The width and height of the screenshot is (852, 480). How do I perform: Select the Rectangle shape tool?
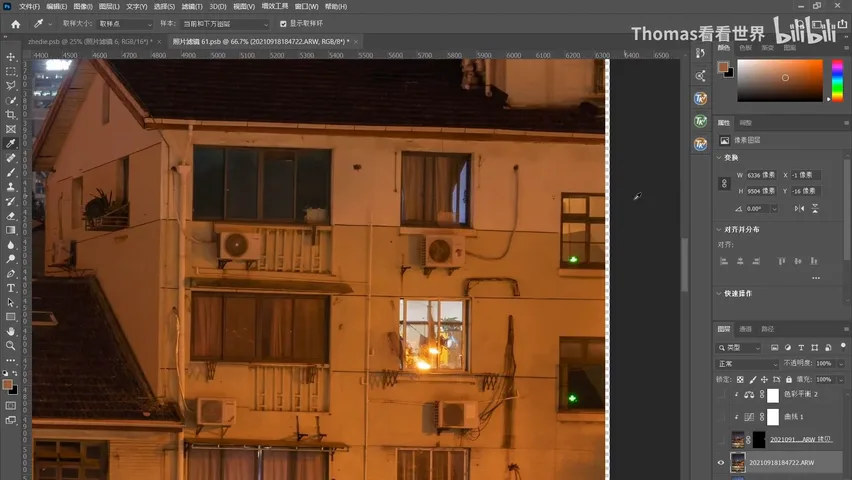pyautogui.click(x=10, y=317)
